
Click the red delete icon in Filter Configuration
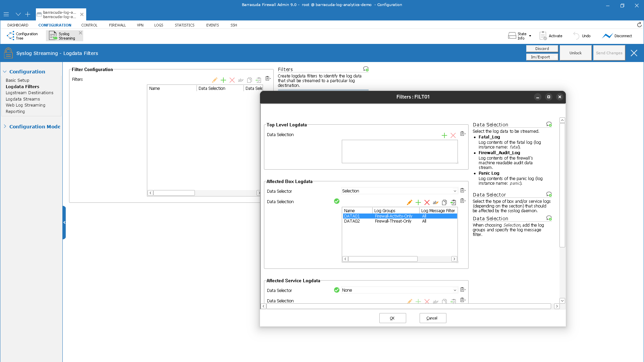tap(232, 80)
